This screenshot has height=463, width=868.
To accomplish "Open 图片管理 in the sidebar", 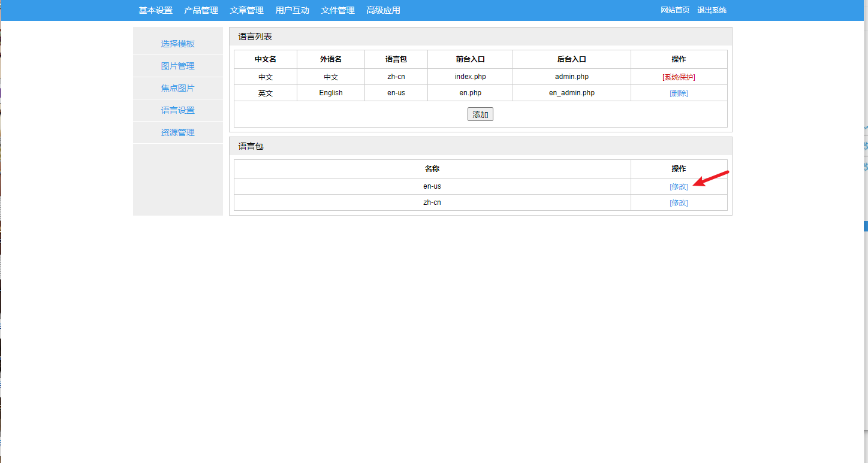I will pos(177,66).
